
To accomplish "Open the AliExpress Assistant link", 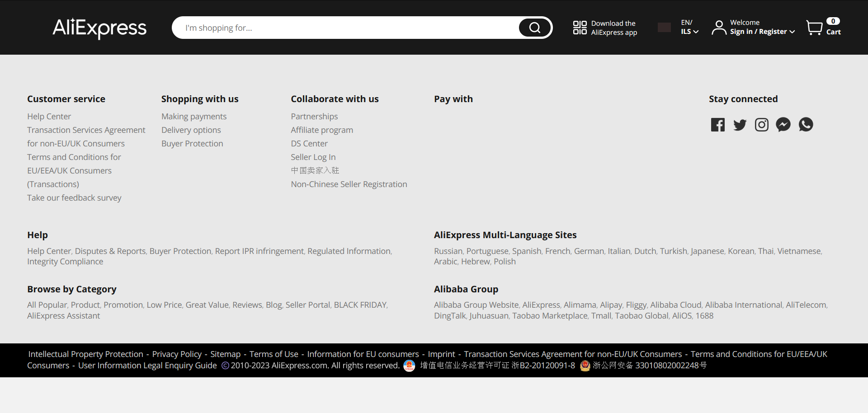I will [x=63, y=316].
